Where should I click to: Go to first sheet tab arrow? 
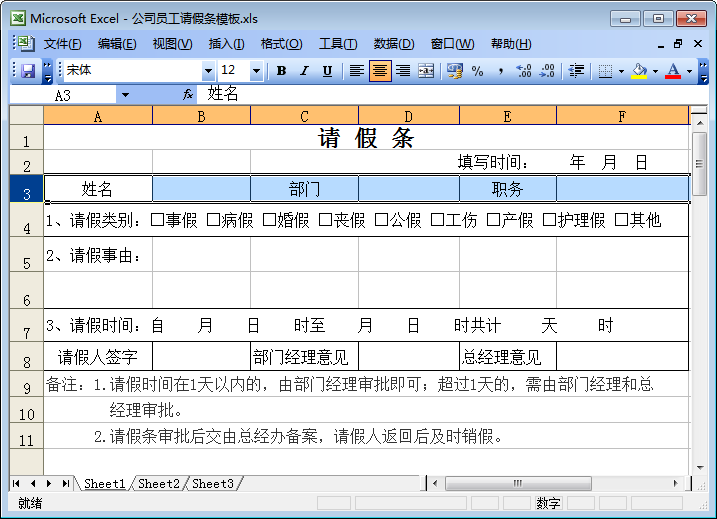point(16,483)
